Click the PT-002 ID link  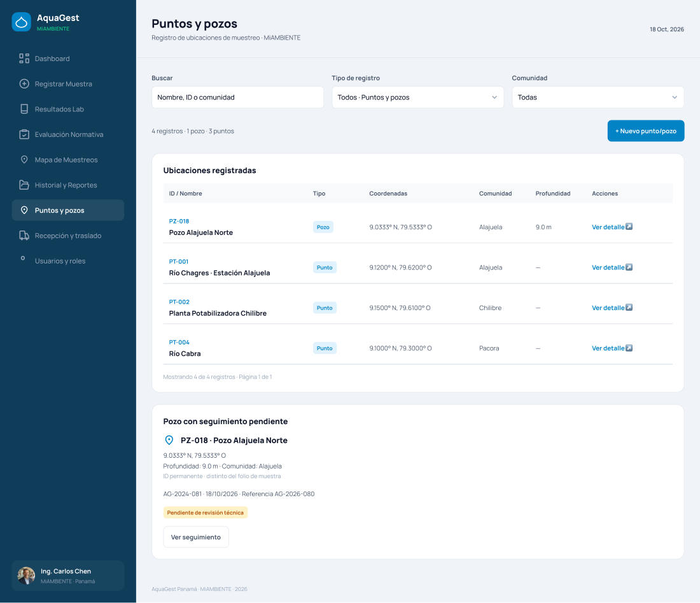click(179, 302)
